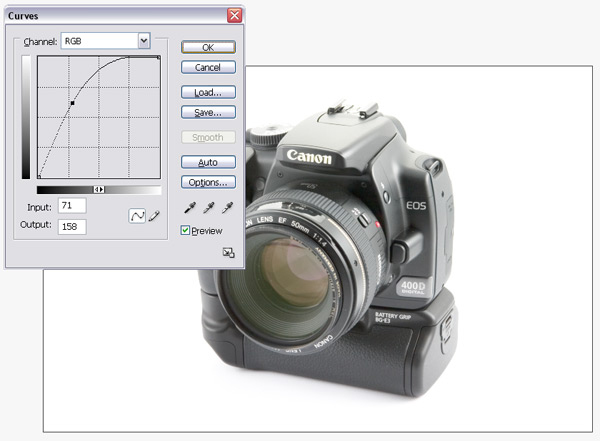
Task: Select the top-right curve endpoint
Action: pyautogui.click(x=158, y=58)
